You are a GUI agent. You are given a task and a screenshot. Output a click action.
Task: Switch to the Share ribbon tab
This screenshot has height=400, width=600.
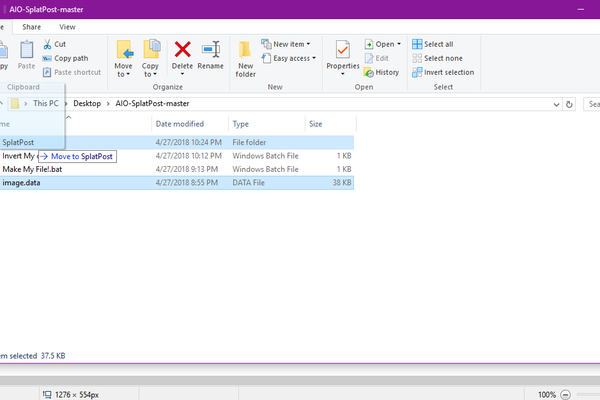click(32, 26)
